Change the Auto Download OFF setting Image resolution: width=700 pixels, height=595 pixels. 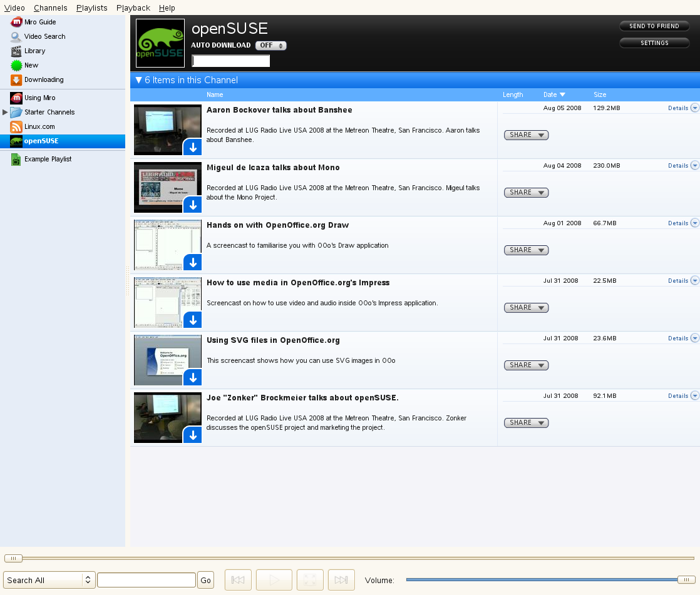point(271,46)
